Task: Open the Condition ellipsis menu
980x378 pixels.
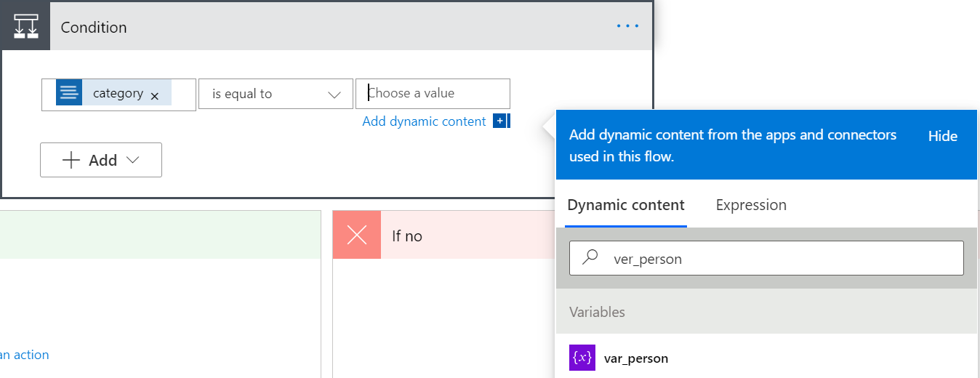Action: tap(627, 27)
